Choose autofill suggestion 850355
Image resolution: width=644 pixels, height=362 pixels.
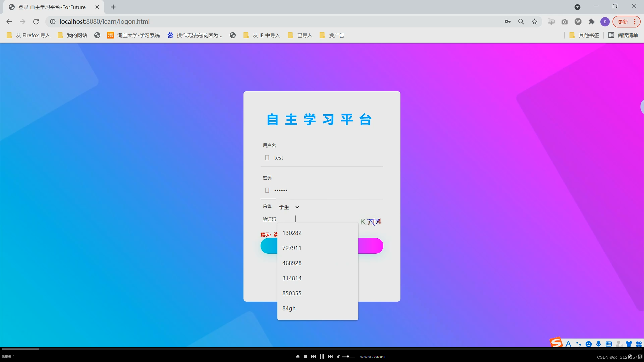[317, 293]
